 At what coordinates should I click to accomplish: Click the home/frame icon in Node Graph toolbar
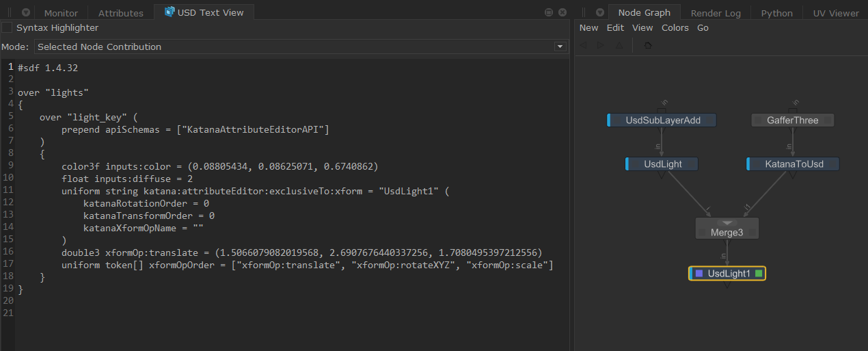click(x=647, y=45)
